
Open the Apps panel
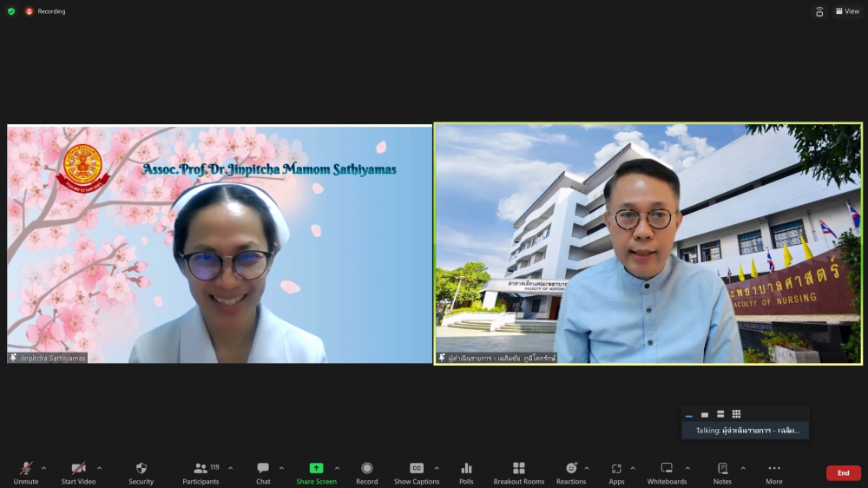616,472
